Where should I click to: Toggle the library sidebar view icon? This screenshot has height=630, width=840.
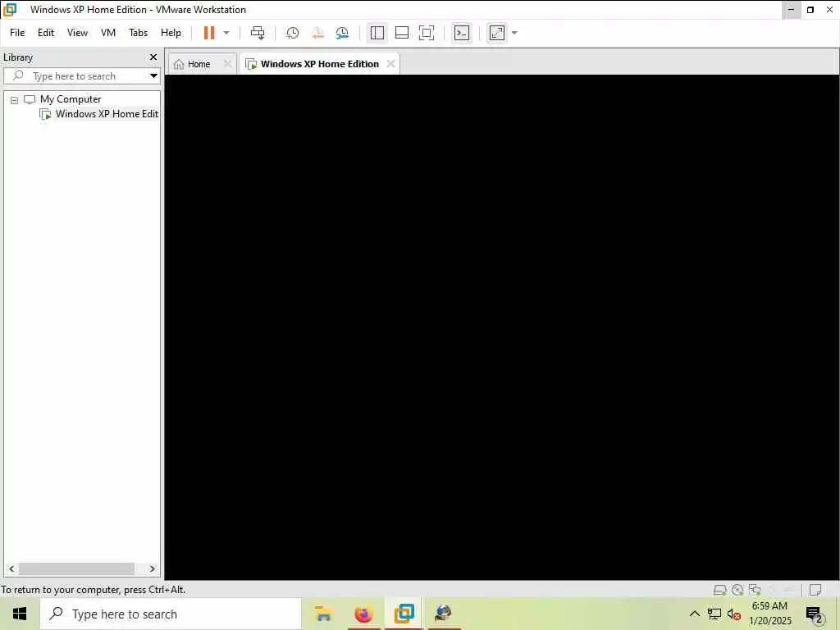pyautogui.click(x=377, y=33)
